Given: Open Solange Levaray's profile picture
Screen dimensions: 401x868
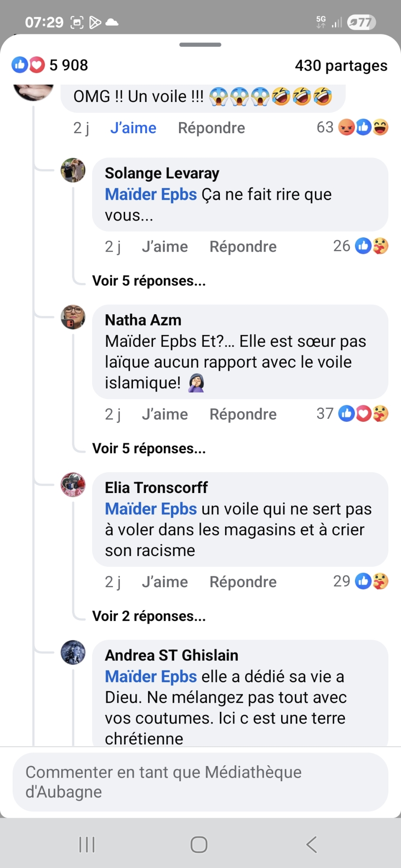Looking at the screenshot, I should 73,170.
